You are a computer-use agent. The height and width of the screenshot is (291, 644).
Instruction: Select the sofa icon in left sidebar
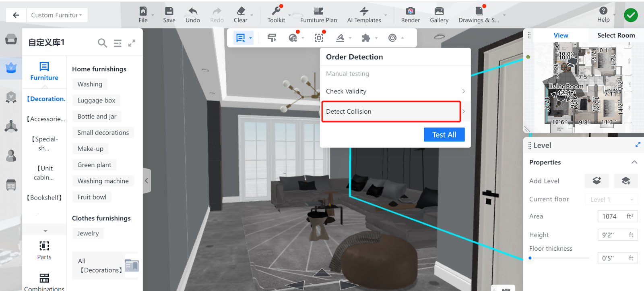pyautogui.click(x=11, y=39)
